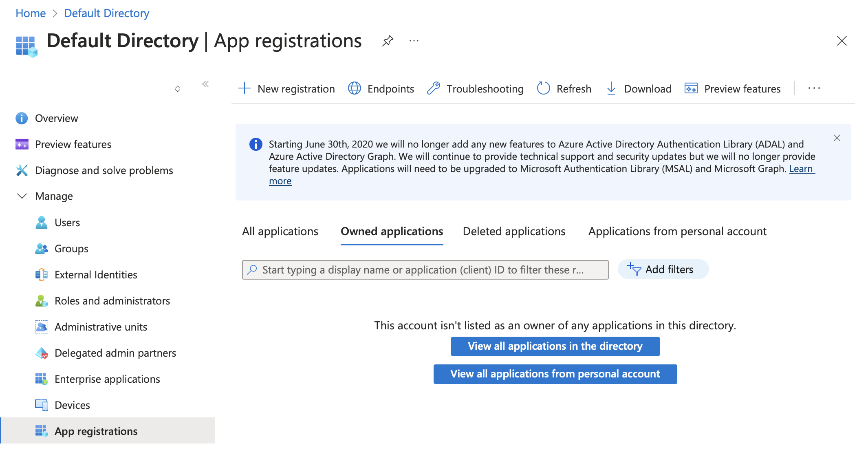This screenshot has width=868, height=450.
Task: Open Groups in the sidebar
Action: click(x=71, y=249)
